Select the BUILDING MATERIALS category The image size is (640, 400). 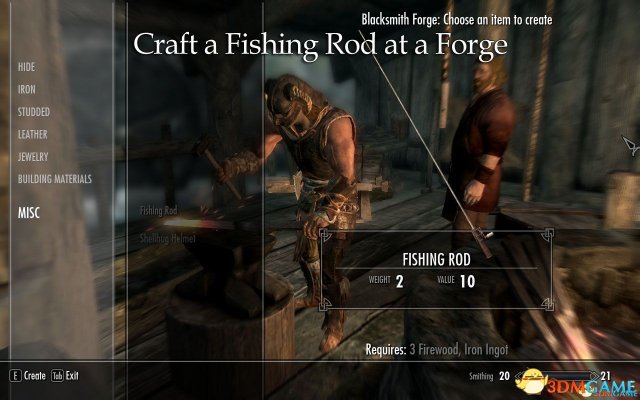click(x=55, y=179)
